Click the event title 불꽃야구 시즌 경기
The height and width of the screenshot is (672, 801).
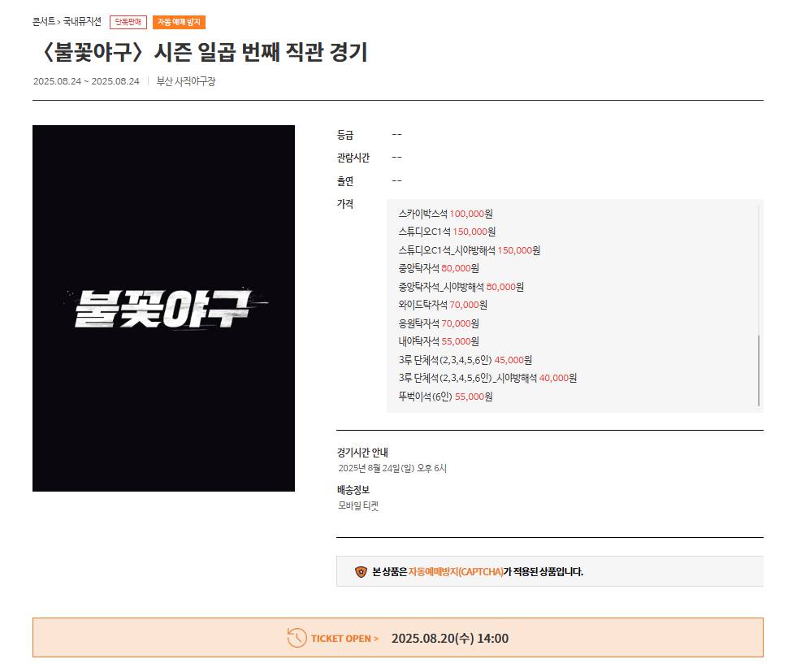click(203, 54)
